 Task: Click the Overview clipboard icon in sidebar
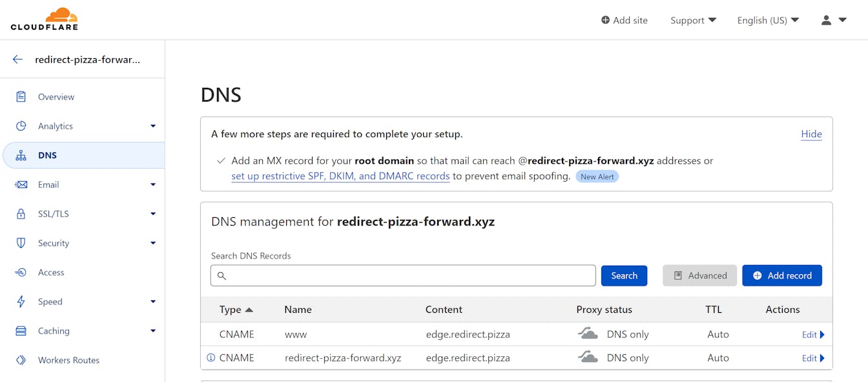(x=21, y=97)
